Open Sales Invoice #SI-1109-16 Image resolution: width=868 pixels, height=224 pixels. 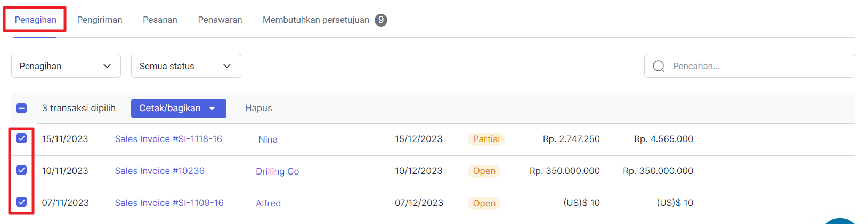(x=169, y=203)
